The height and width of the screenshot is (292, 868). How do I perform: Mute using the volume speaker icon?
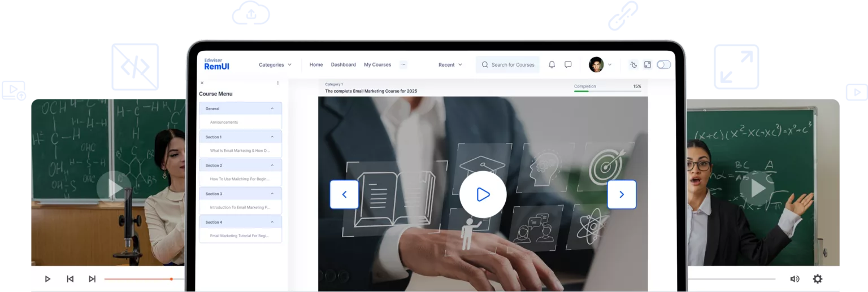pos(795,278)
